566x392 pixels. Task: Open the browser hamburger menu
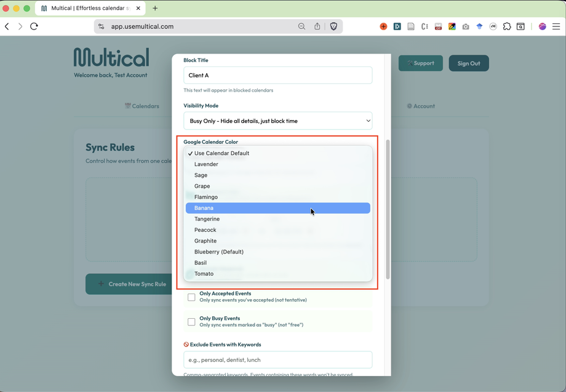pyautogui.click(x=556, y=26)
